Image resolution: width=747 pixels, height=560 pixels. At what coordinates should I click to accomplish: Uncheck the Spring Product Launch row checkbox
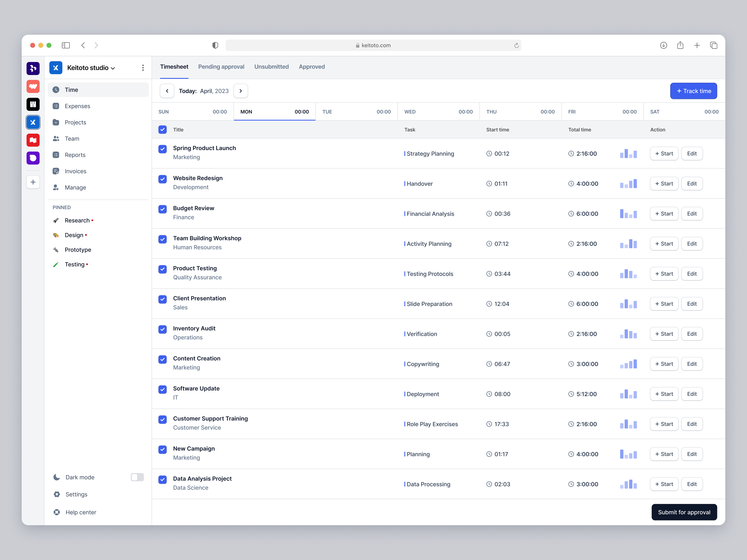click(x=162, y=149)
